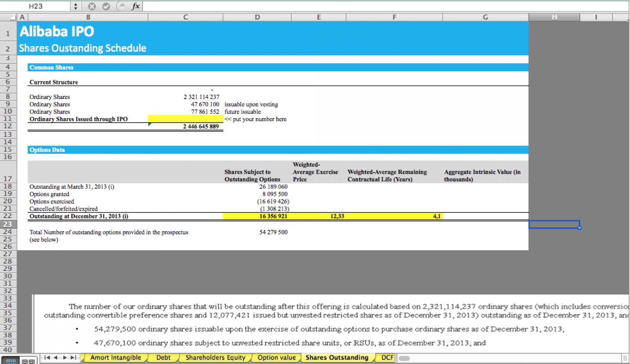630x364 pixels.
Task: Select column I header
Action: 596,17
